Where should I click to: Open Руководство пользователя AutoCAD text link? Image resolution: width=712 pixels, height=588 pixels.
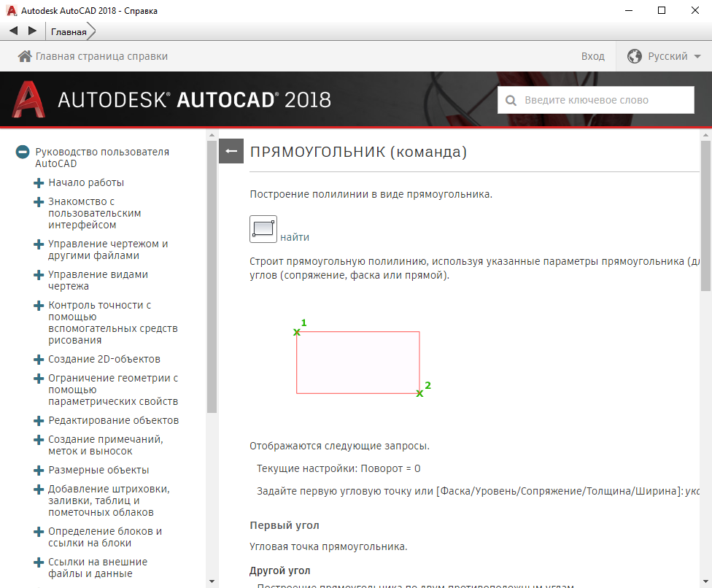tap(102, 158)
